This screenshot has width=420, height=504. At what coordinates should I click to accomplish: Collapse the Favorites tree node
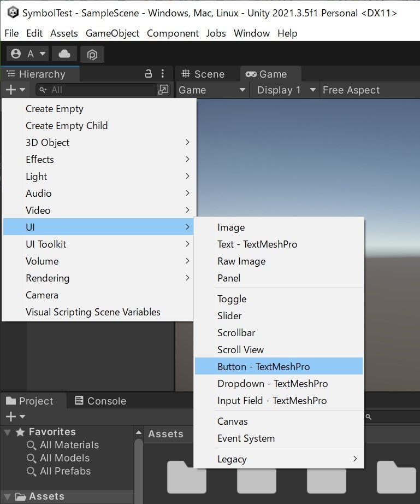(x=8, y=432)
